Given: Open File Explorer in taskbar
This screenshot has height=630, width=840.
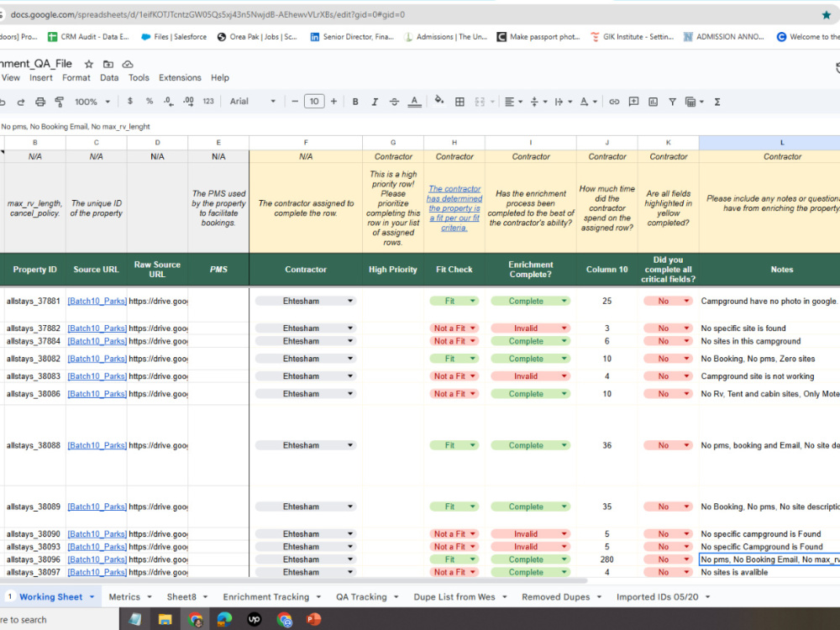Looking at the screenshot, I should (165, 619).
